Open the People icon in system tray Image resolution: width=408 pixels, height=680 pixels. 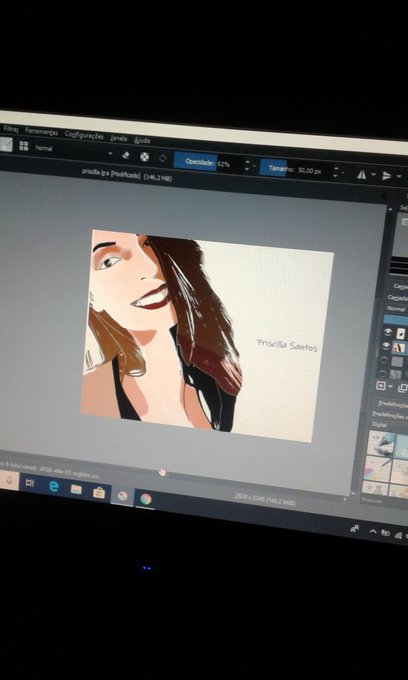pos(354,529)
